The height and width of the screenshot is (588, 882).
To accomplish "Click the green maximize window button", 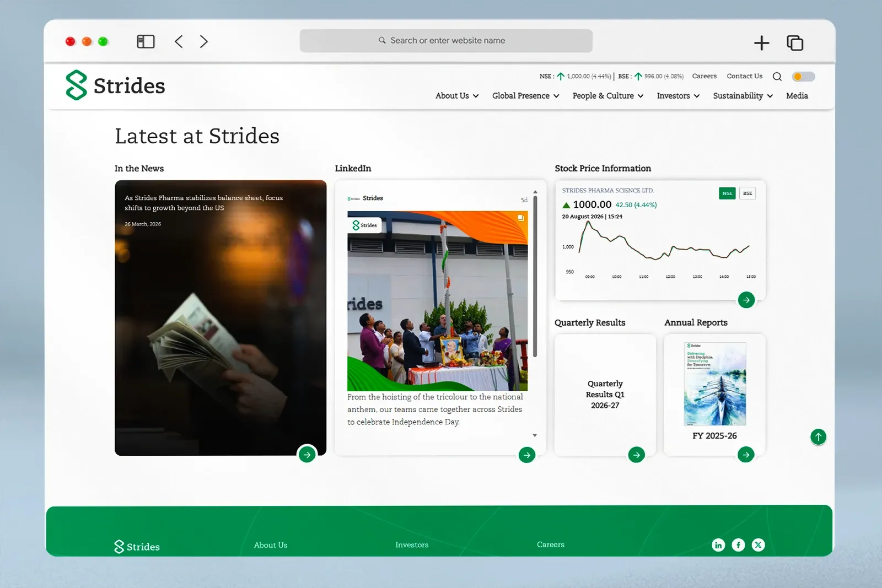I will (103, 41).
